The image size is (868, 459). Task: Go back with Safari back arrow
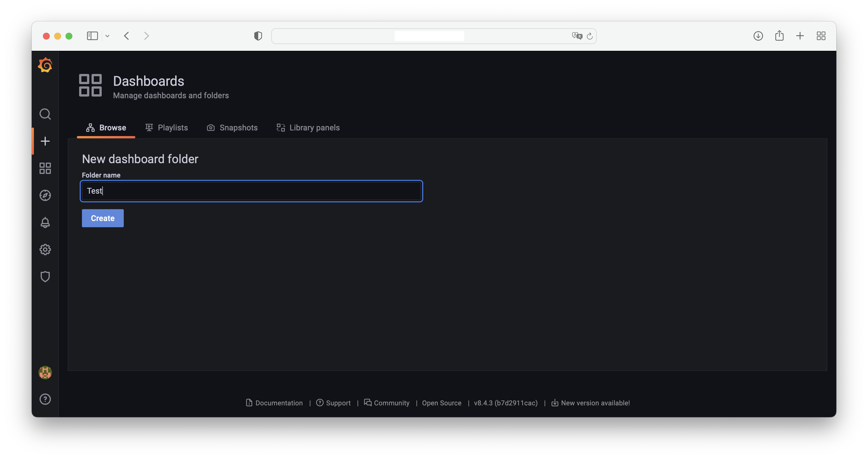point(127,36)
